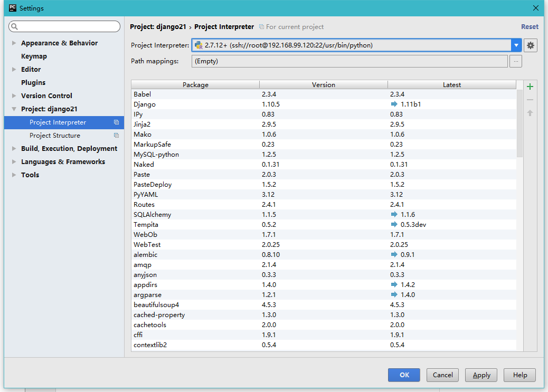Select the contextlib2 package row
Viewport: 548px width, 392px height.
click(x=324, y=345)
